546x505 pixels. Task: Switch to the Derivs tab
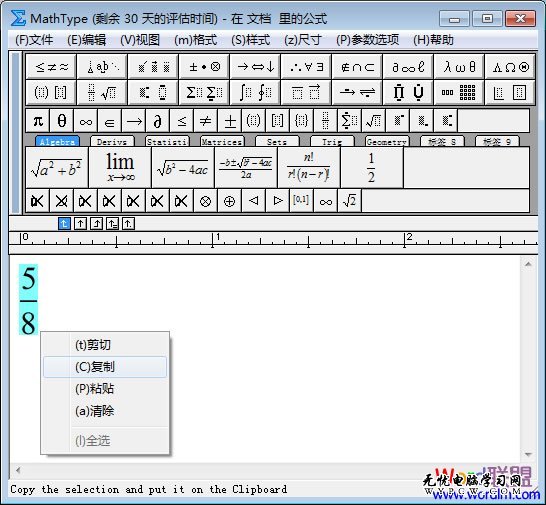[112, 141]
